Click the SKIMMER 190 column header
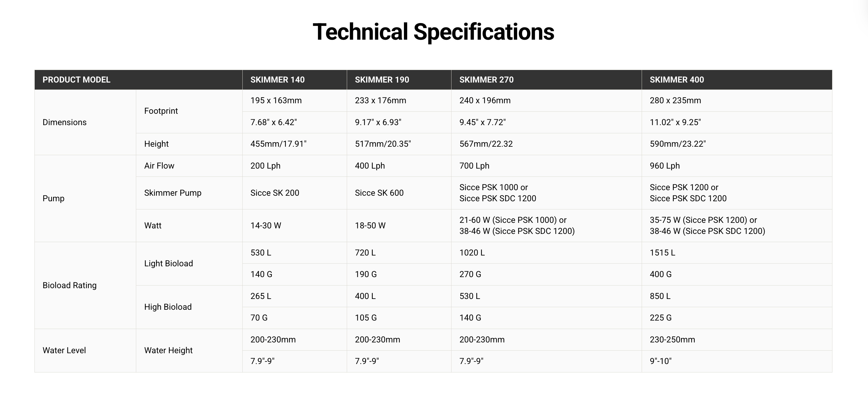This screenshot has width=868, height=406. tap(399, 80)
